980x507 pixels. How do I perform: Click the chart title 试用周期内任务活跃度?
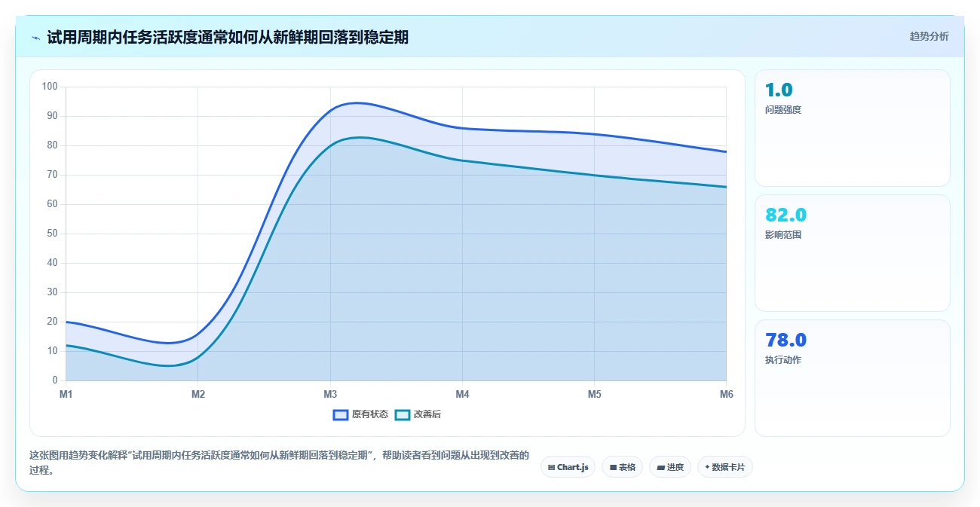click(x=228, y=37)
